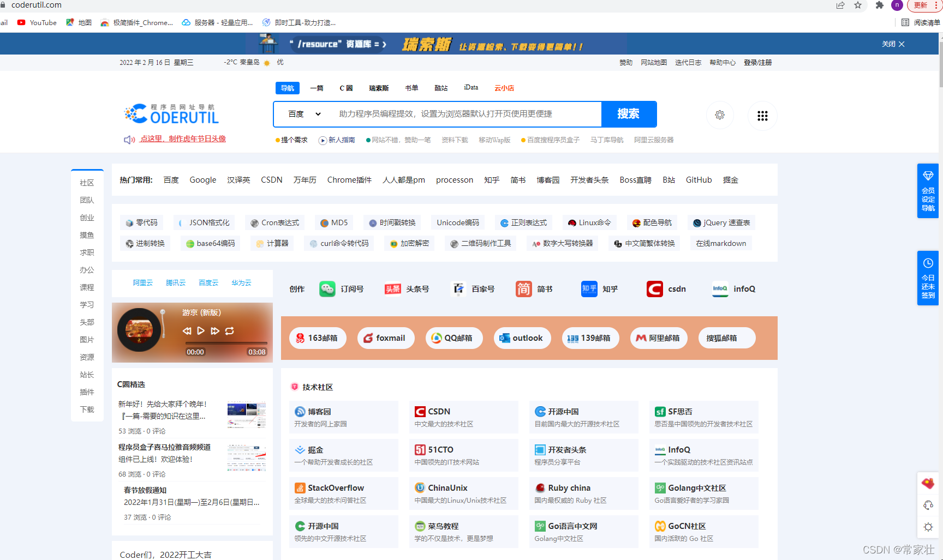Open the 春节放假通知 post thumbnail row
Viewport: 943px width, 560px height.
192,503
